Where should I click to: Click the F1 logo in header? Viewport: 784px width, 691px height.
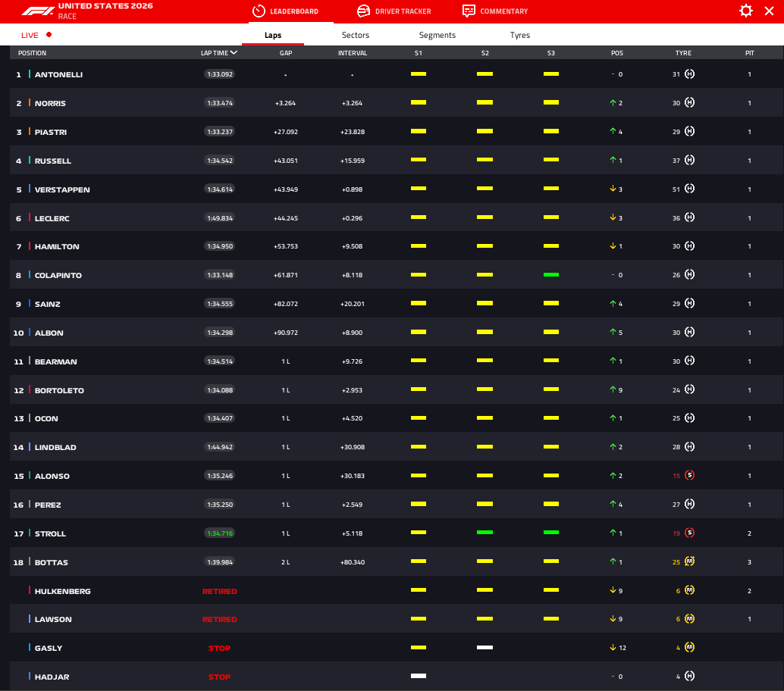(38, 11)
